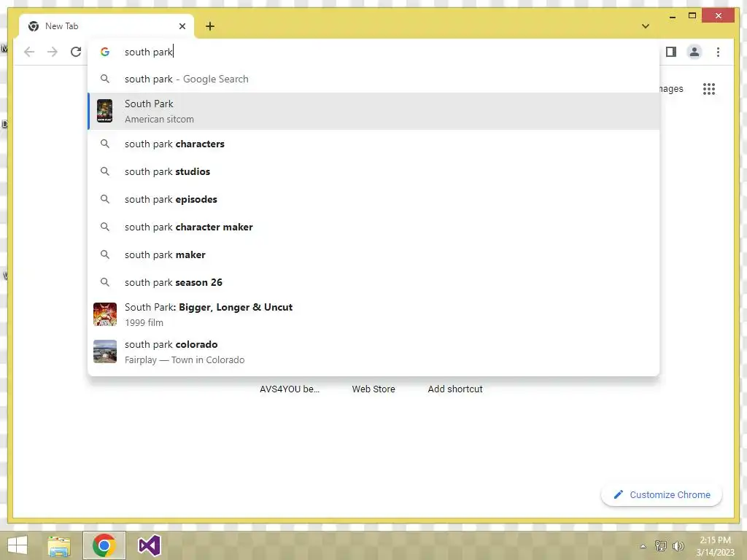The width and height of the screenshot is (747, 560).
Task: Select 'South Park: Bigger, Longer & Uncut' suggestion
Action: pos(373,314)
